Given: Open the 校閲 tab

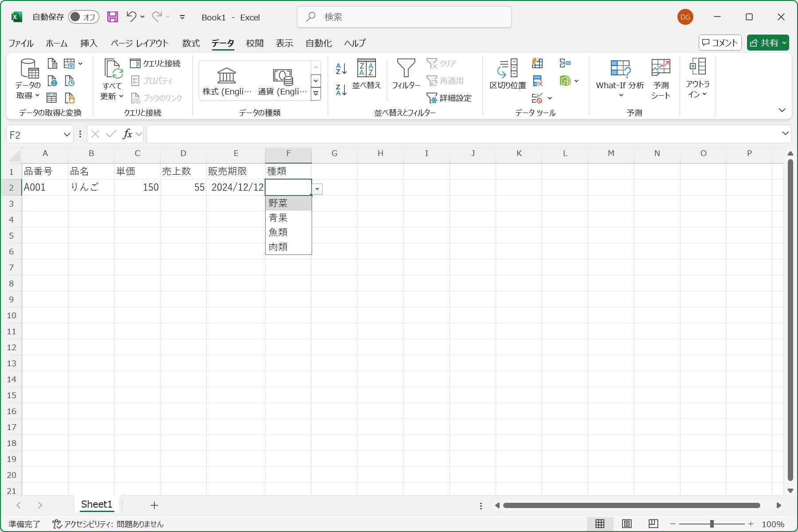Looking at the screenshot, I should (254, 43).
